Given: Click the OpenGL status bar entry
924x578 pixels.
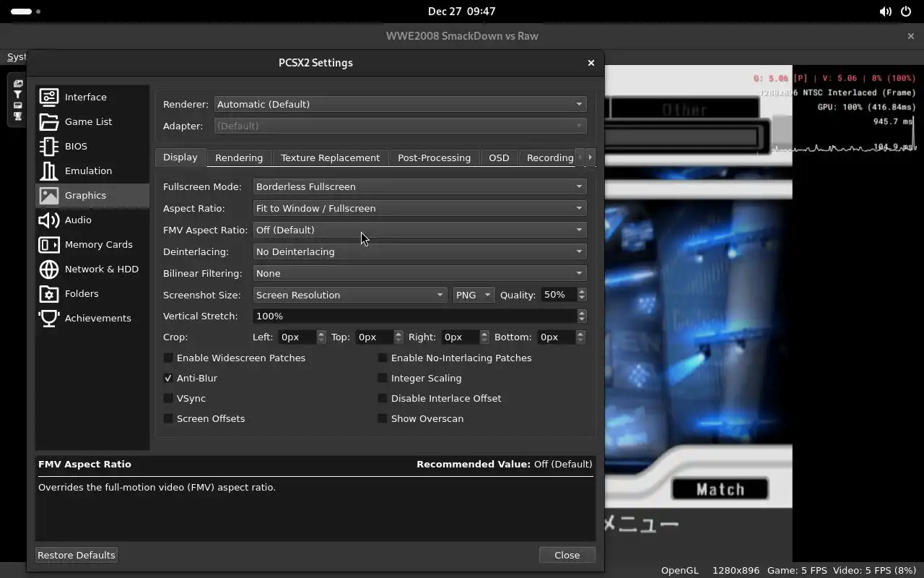Looking at the screenshot, I should click(x=679, y=570).
